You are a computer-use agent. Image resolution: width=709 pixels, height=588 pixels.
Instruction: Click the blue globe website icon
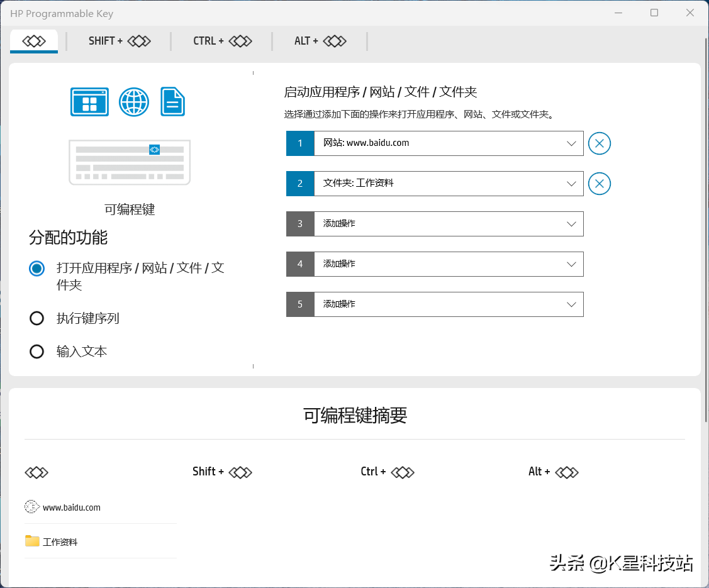(x=134, y=102)
